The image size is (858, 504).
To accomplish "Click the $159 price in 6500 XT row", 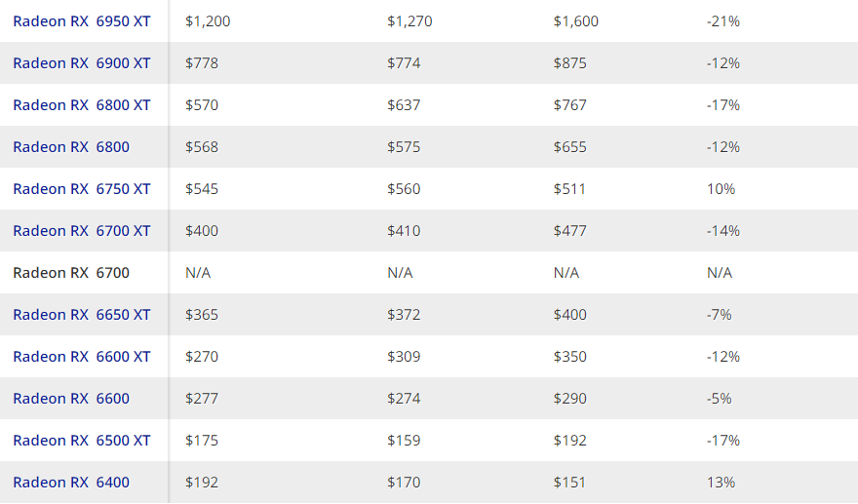I will pyautogui.click(x=404, y=441).
